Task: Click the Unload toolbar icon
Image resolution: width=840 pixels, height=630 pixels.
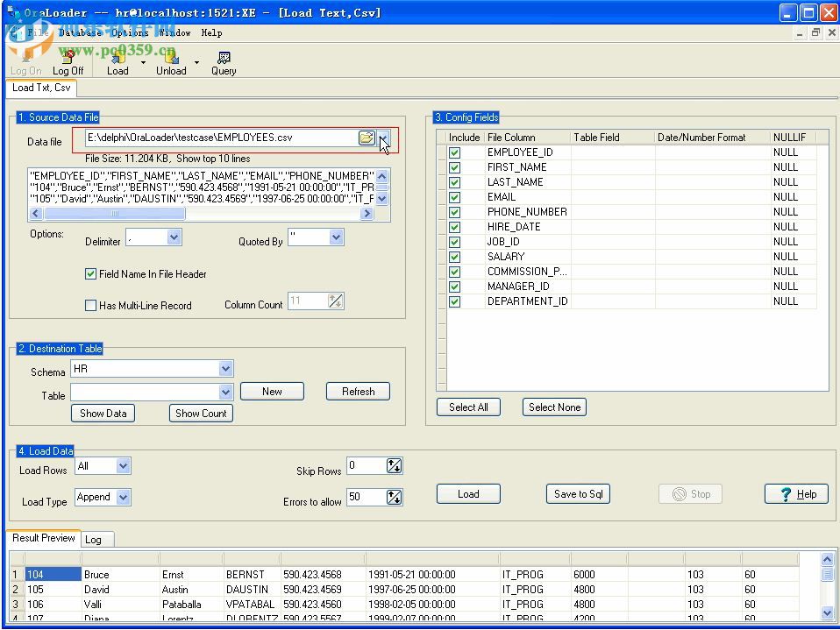Action: (x=171, y=61)
